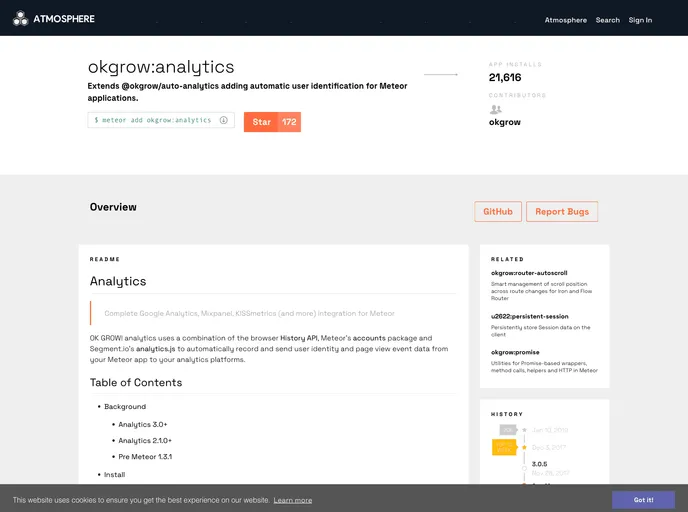Jump to Analytics 3.0+ section
The image size is (688, 512).
coord(143,425)
